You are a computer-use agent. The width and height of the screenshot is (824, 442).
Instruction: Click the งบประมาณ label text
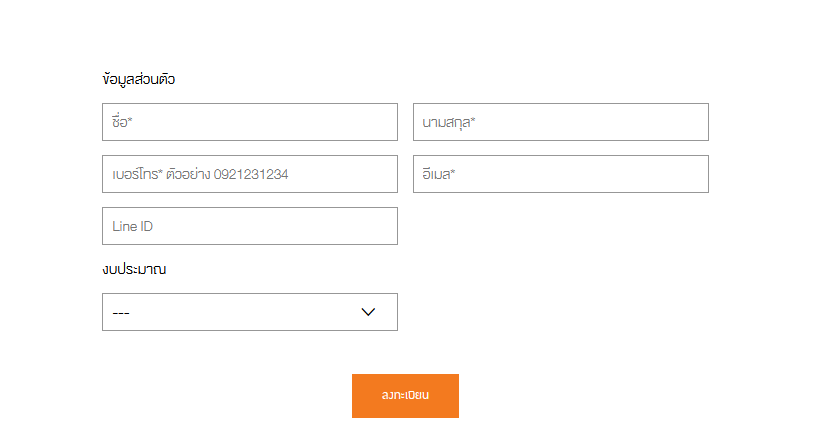point(133,269)
